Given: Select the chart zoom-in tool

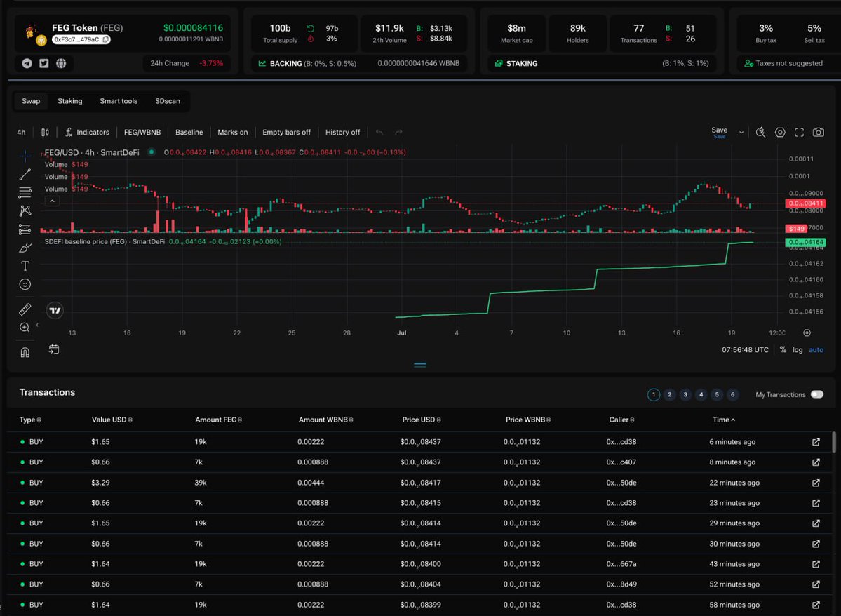Looking at the screenshot, I should point(25,328).
